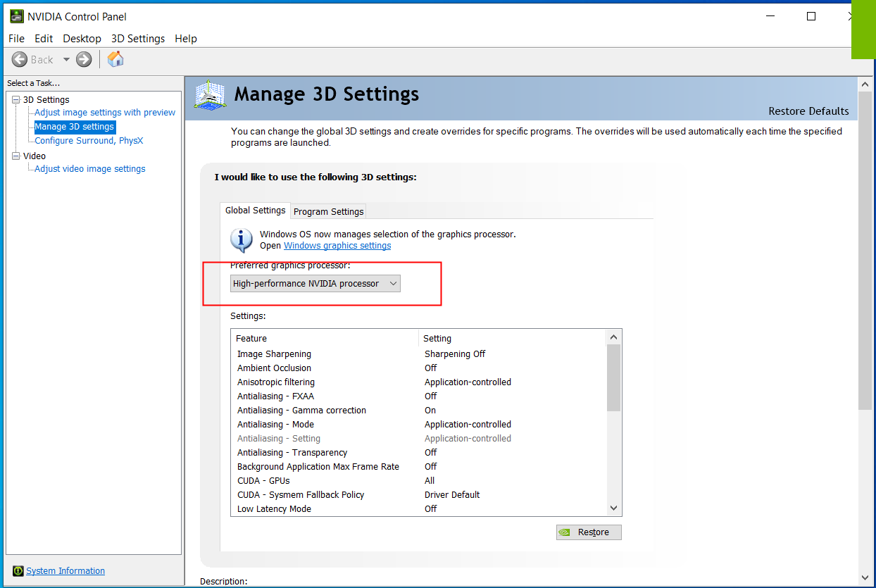Viewport: 876px width, 588px height.
Task: Click CUDA - GPUs' All setting value
Action: pos(430,481)
